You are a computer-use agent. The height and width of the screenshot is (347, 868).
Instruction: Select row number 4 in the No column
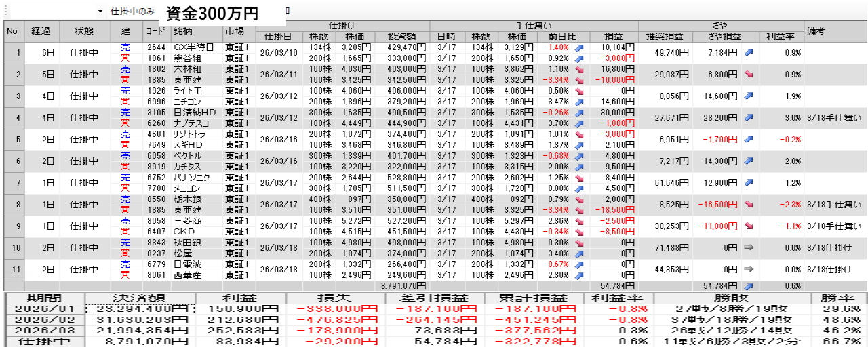12,118
